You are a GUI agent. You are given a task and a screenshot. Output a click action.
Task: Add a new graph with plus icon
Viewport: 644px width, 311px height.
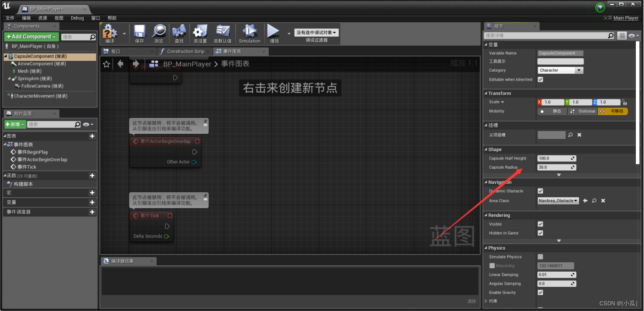tap(92, 136)
